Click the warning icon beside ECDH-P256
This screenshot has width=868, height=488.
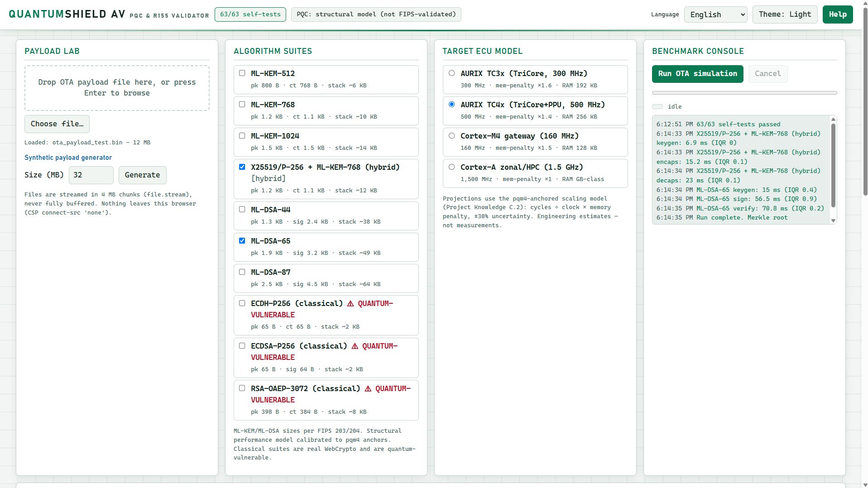pos(350,304)
